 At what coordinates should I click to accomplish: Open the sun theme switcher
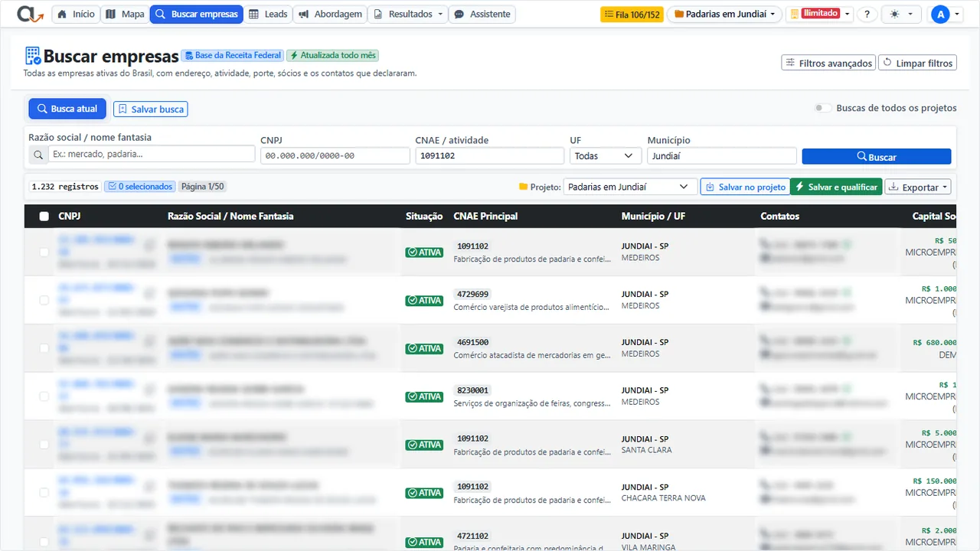pos(903,14)
